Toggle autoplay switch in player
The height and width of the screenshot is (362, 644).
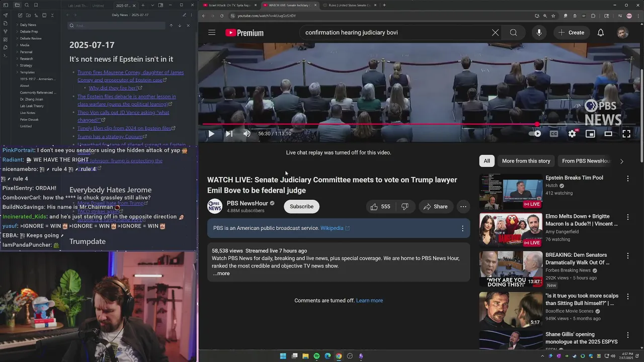(535, 134)
